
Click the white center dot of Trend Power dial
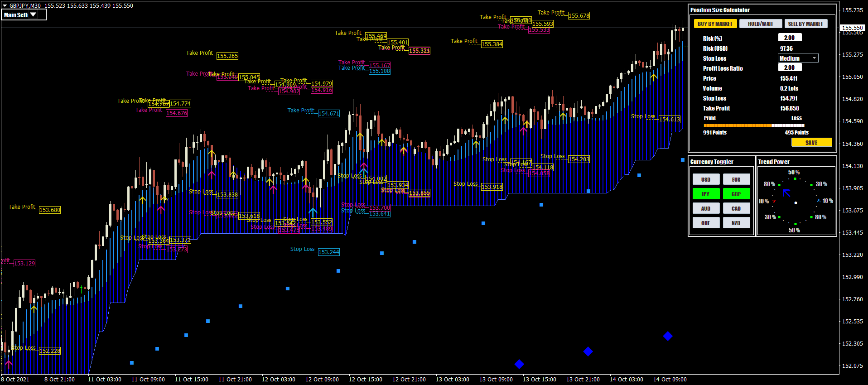point(796,203)
